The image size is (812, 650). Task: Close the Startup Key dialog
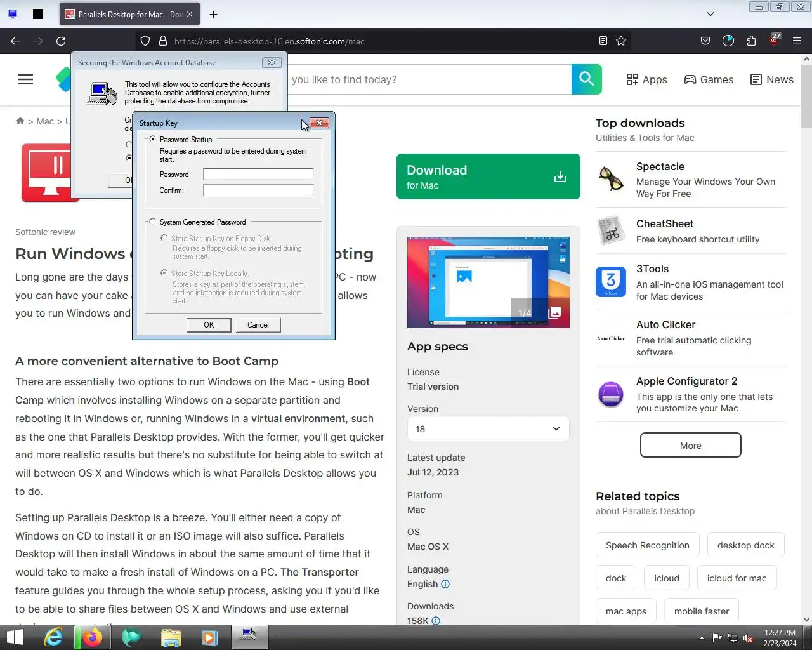[x=320, y=123]
